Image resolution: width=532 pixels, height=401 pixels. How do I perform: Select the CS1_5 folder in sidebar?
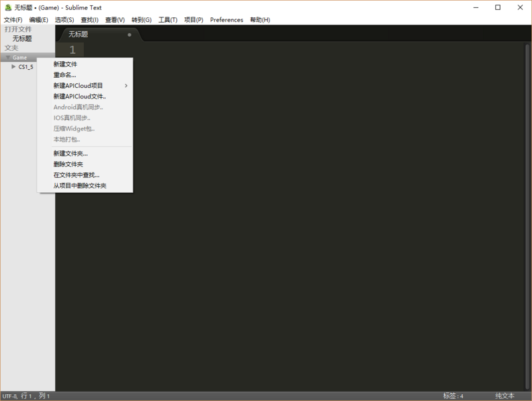pyautogui.click(x=26, y=67)
